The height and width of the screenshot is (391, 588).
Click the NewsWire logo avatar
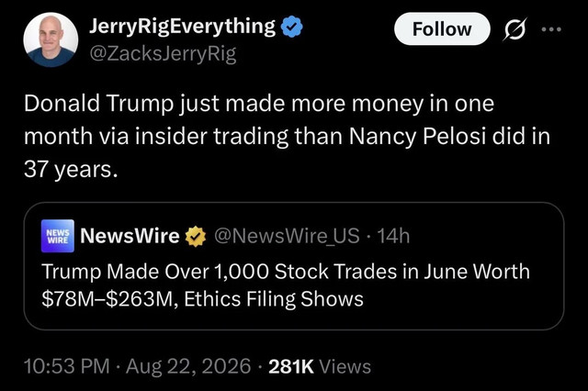point(58,236)
